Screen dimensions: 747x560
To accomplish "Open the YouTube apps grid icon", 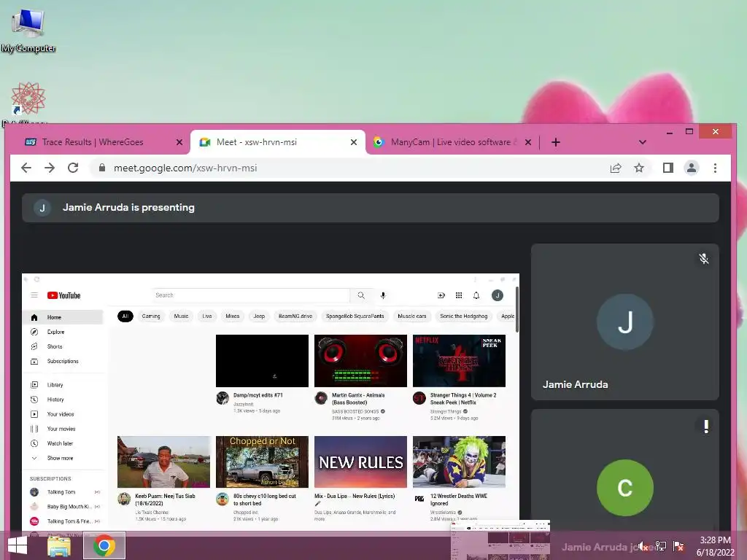I will pos(459,295).
